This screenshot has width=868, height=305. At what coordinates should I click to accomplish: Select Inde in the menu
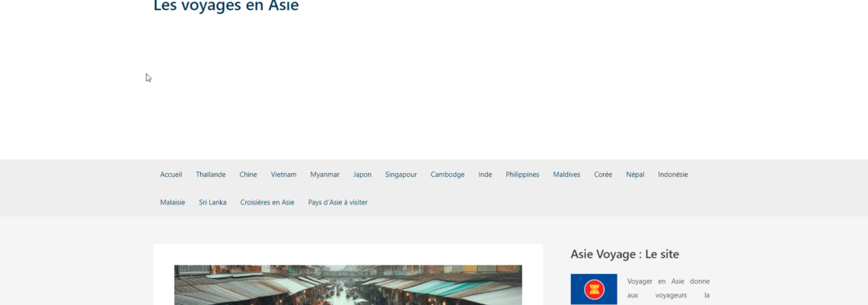click(486, 174)
